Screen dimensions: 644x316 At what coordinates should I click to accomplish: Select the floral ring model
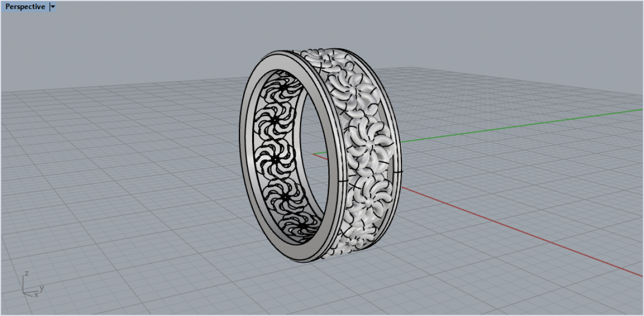[x=320, y=155]
